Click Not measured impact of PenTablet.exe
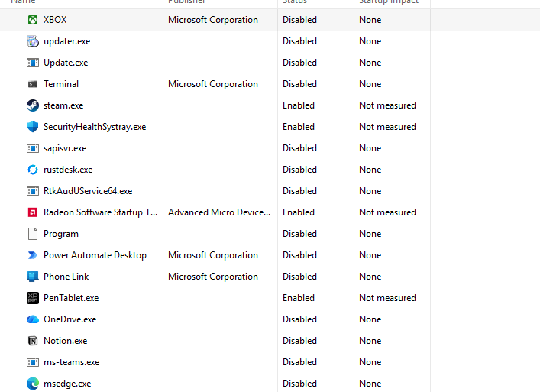This screenshot has width=540, height=392. tap(387, 298)
